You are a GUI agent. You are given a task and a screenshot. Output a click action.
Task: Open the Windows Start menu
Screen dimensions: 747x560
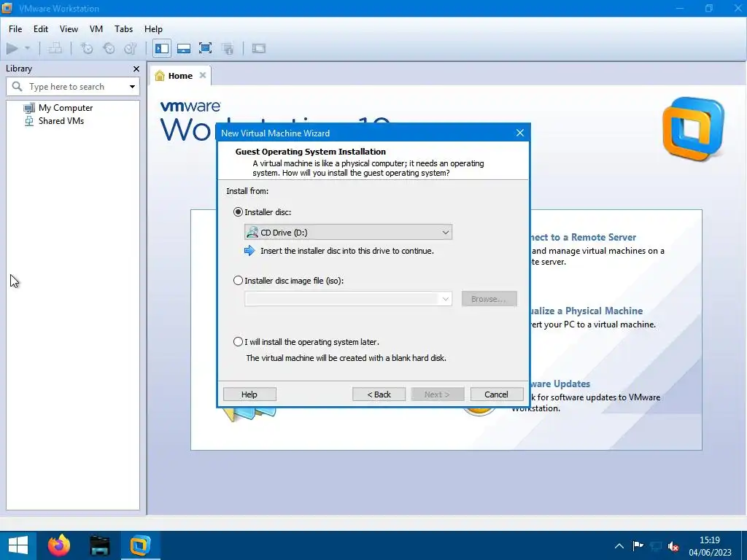coord(18,545)
